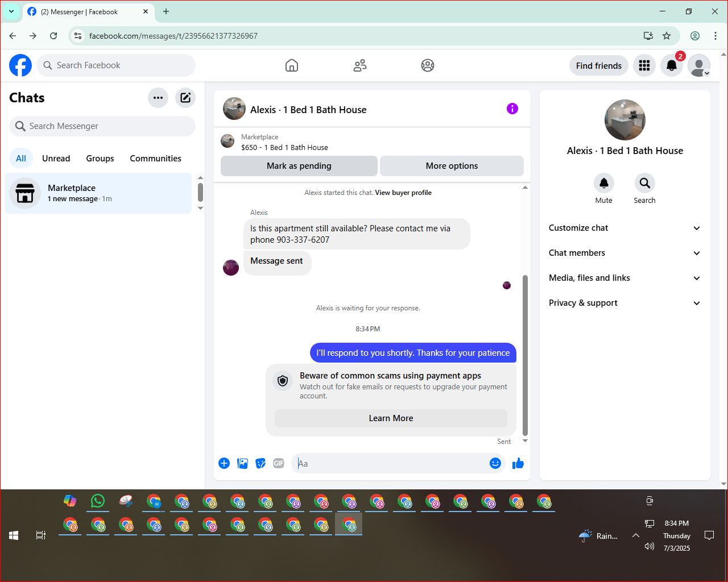Open the account profile avatar menu
This screenshot has height=582, width=728.
click(x=699, y=65)
